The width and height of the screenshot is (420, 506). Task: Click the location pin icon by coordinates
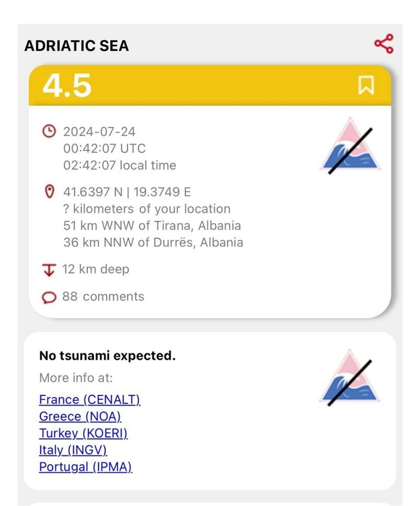pyautogui.click(x=49, y=192)
